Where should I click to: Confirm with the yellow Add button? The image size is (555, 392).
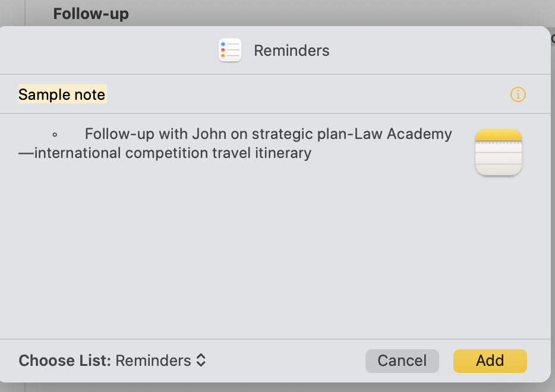tap(490, 361)
